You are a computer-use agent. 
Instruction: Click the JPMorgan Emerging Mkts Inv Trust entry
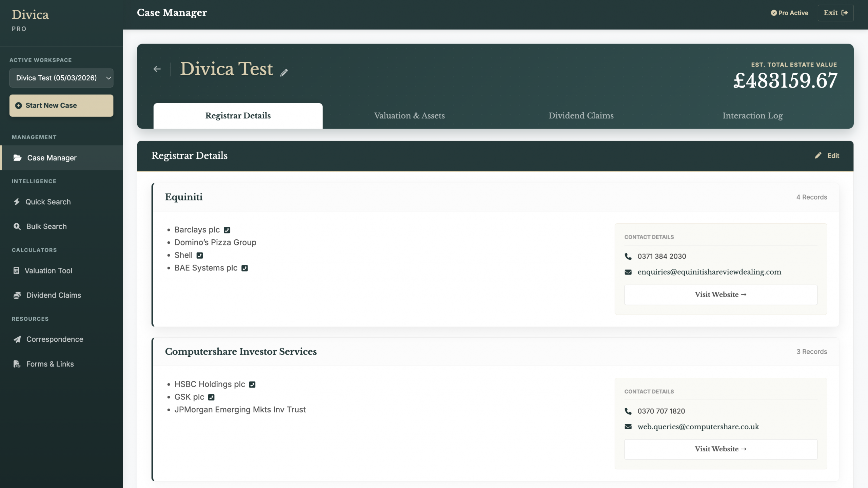click(x=240, y=410)
